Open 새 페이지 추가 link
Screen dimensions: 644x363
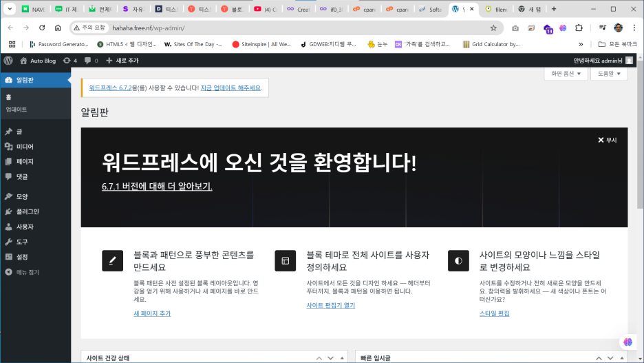[152, 313]
